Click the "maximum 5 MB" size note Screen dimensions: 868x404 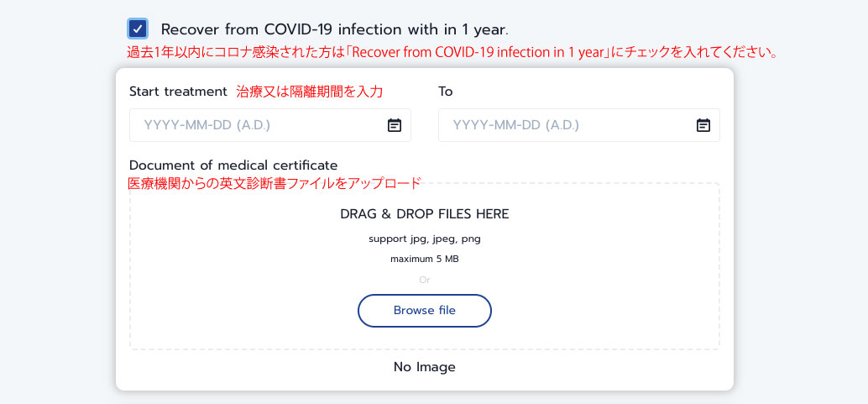coord(425,259)
